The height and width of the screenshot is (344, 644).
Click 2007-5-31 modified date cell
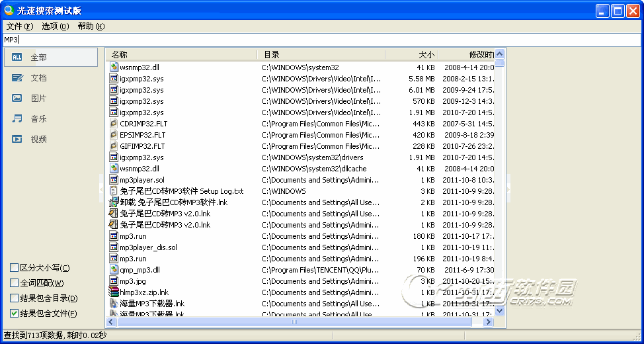(468, 124)
